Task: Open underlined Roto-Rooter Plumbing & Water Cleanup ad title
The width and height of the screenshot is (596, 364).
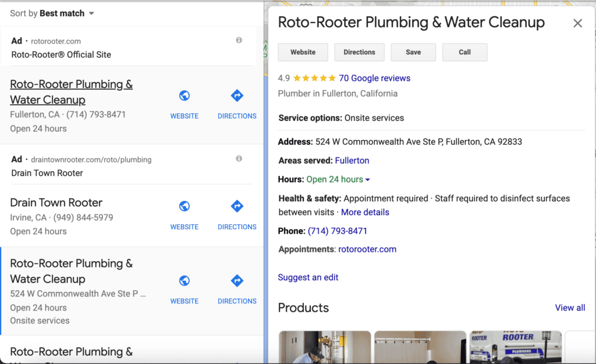Action: click(71, 92)
